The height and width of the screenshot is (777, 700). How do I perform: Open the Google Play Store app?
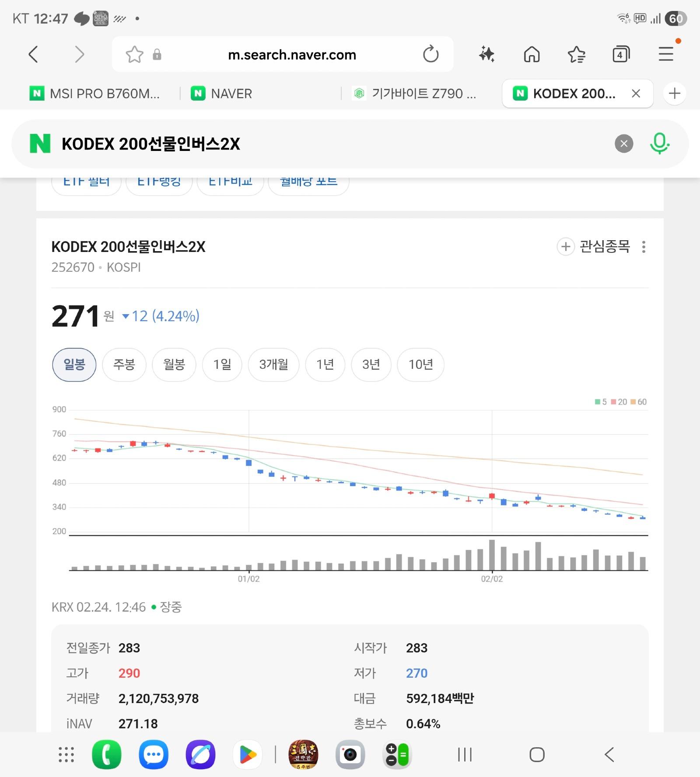(x=248, y=755)
